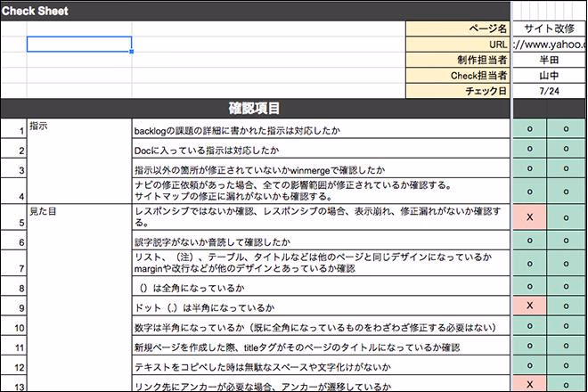Click the yahoo URL value cell
This screenshot has height=392, width=588.
click(x=550, y=45)
